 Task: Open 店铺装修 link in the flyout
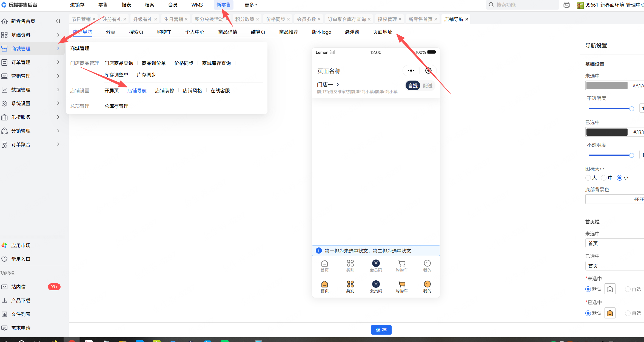click(x=164, y=91)
